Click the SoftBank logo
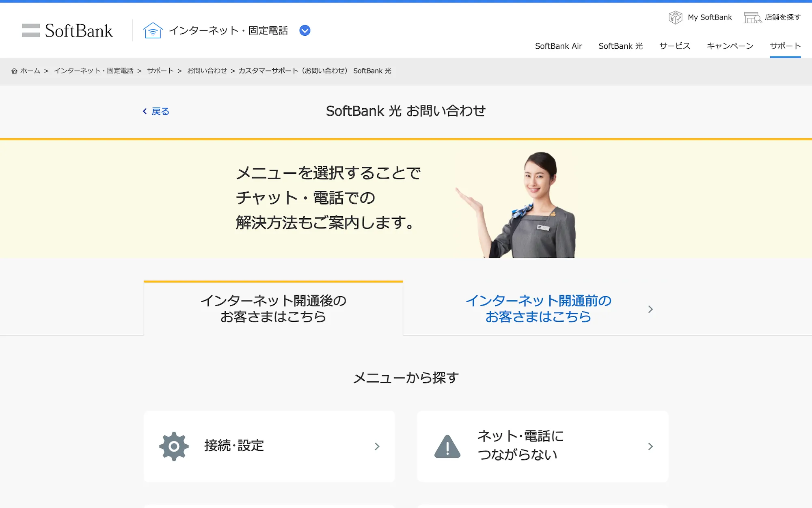The height and width of the screenshot is (508, 812). point(67,30)
